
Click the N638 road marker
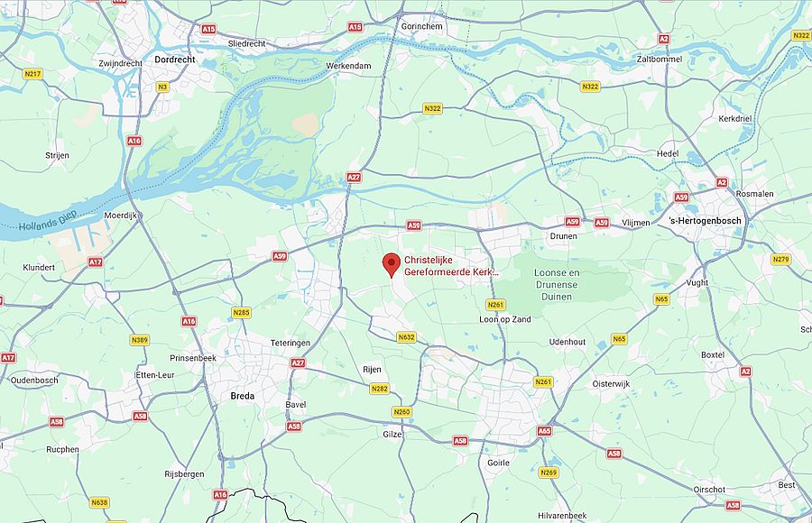point(99,502)
